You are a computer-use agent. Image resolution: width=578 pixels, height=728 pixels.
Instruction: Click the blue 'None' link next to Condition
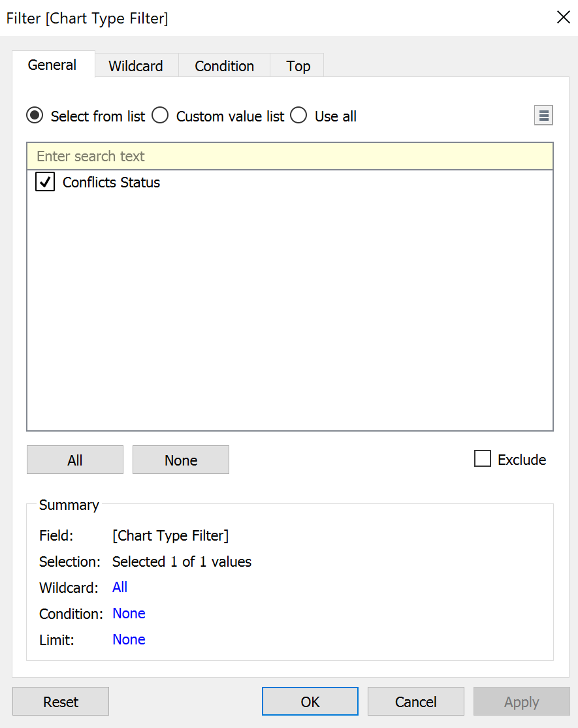pyautogui.click(x=129, y=614)
